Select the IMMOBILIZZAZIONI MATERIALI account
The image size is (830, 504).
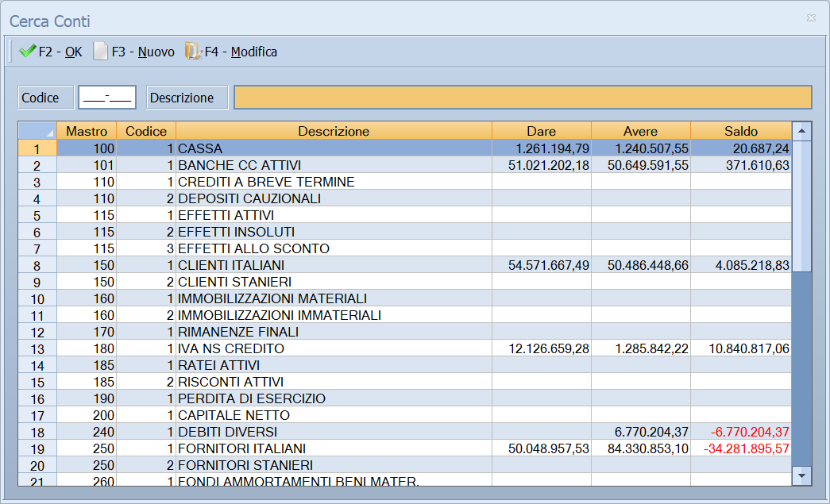point(405,298)
